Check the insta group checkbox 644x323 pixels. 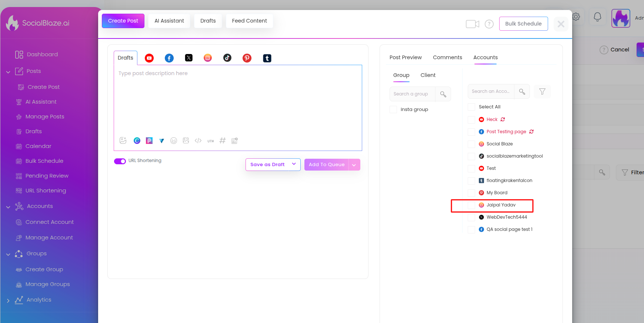click(x=393, y=110)
